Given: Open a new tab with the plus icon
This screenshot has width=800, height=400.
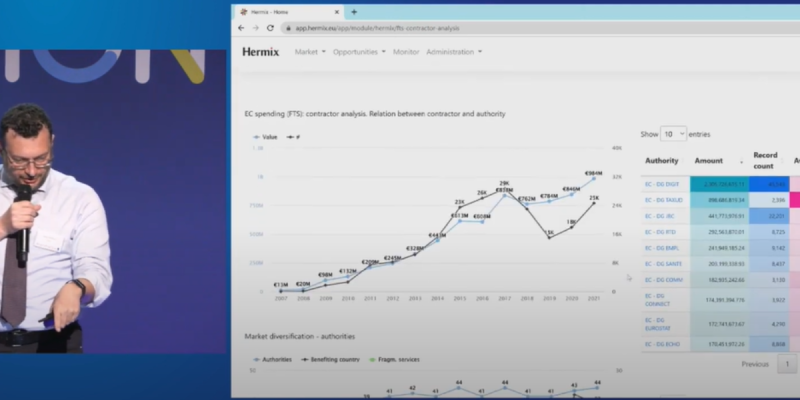Looking at the screenshot, I should coord(354,12).
